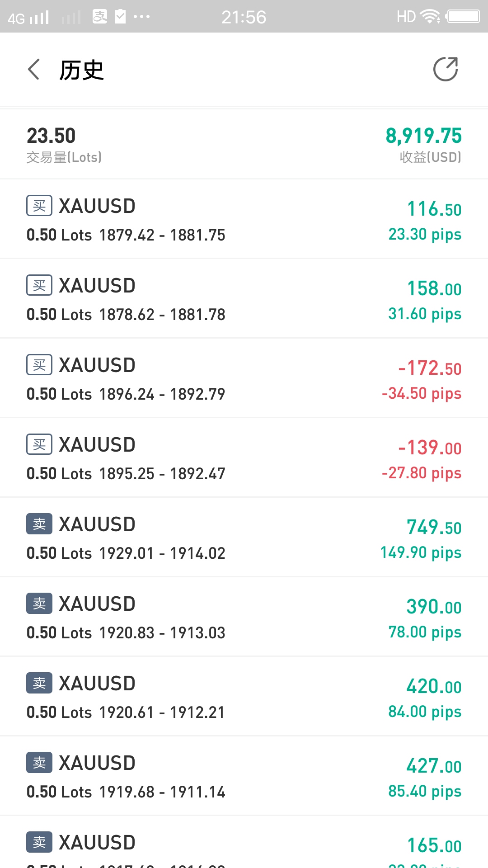Screen dimensions: 488x868
Task: Tap the 4G signal indicator in the status bar
Action: coord(28,18)
